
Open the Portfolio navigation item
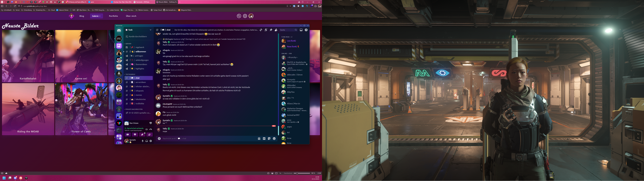pyautogui.click(x=113, y=16)
